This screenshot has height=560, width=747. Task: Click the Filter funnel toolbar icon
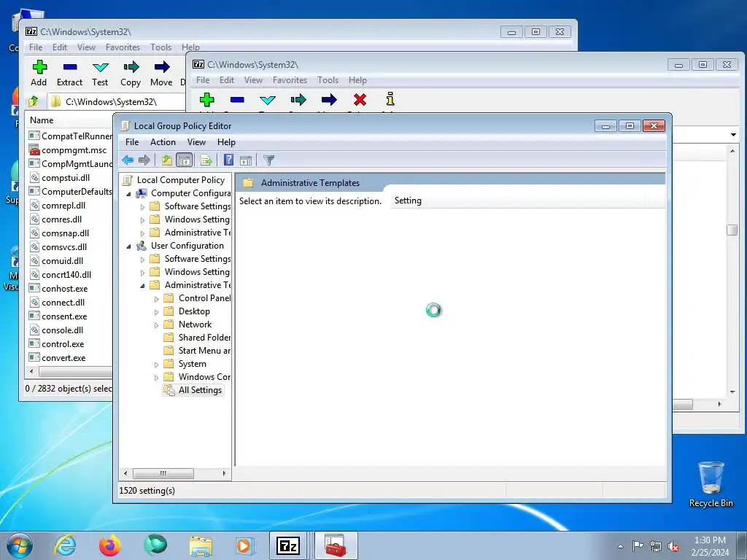[x=268, y=160]
